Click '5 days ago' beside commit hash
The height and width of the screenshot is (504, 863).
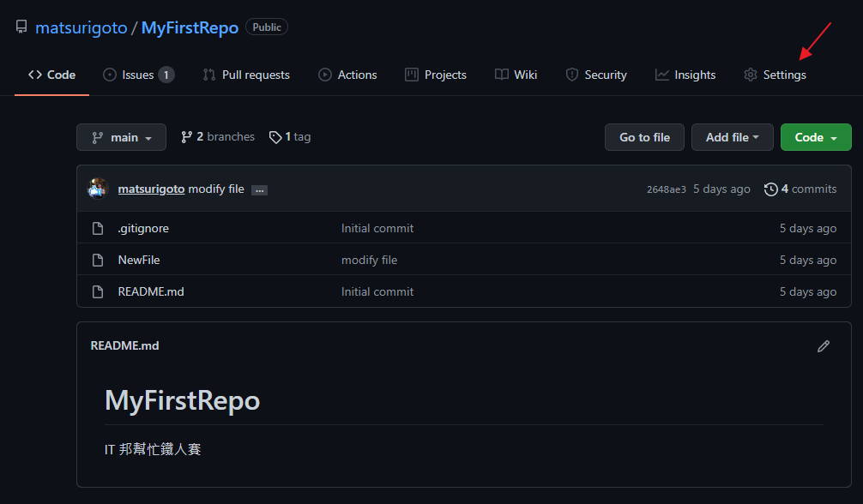[x=721, y=189]
